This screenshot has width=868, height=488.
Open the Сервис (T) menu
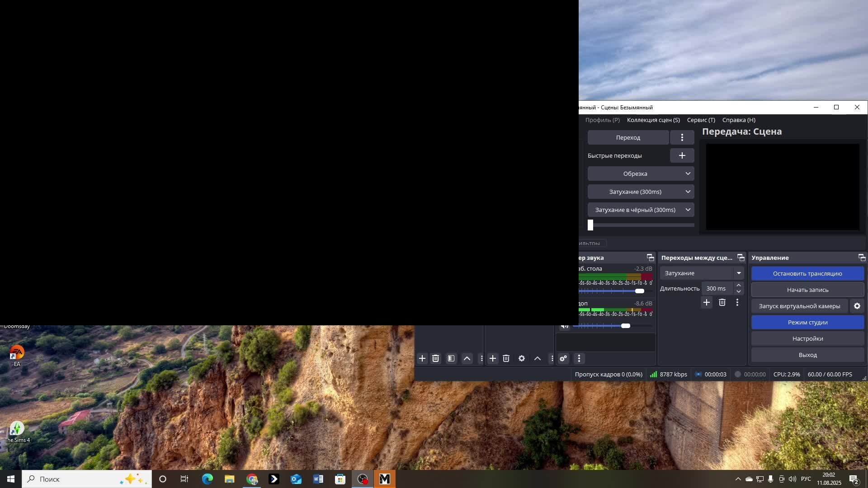(701, 120)
